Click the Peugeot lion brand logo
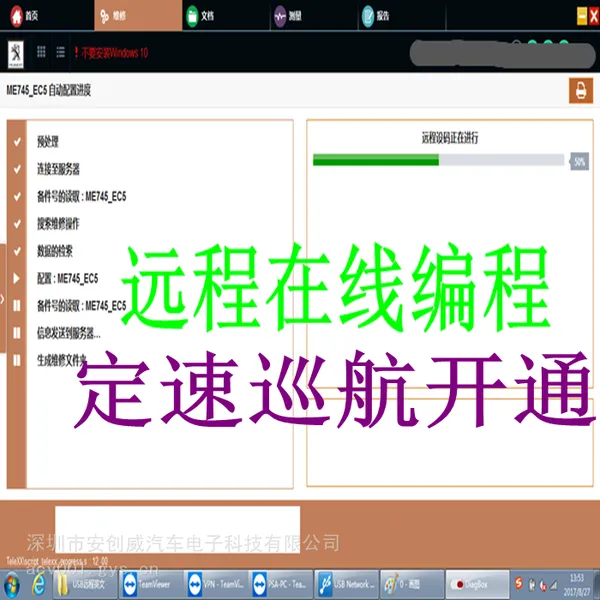Viewport: 600px width, 600px height. point(16,54)
